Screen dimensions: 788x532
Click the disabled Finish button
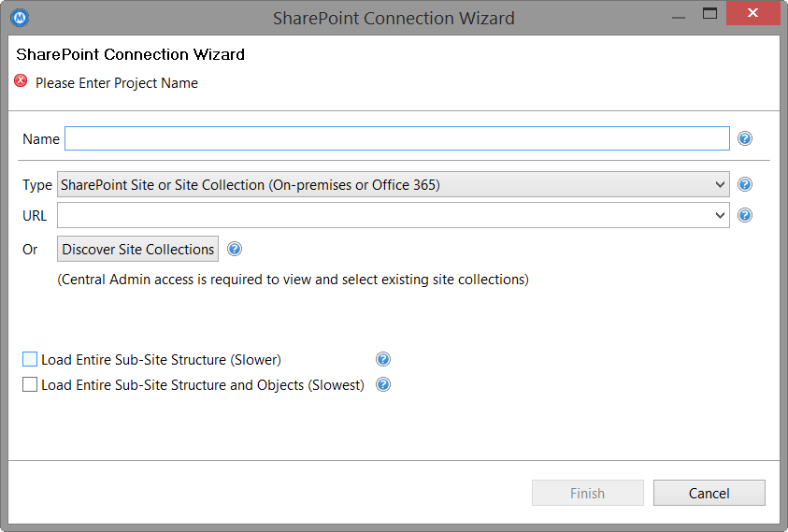click(x=587, y=493)
